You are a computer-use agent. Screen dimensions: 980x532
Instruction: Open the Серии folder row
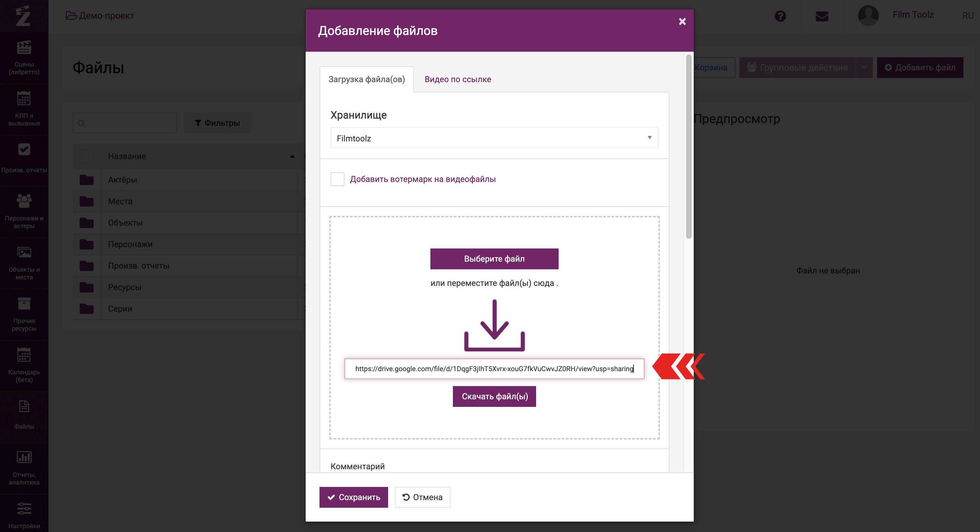point(189,308)
